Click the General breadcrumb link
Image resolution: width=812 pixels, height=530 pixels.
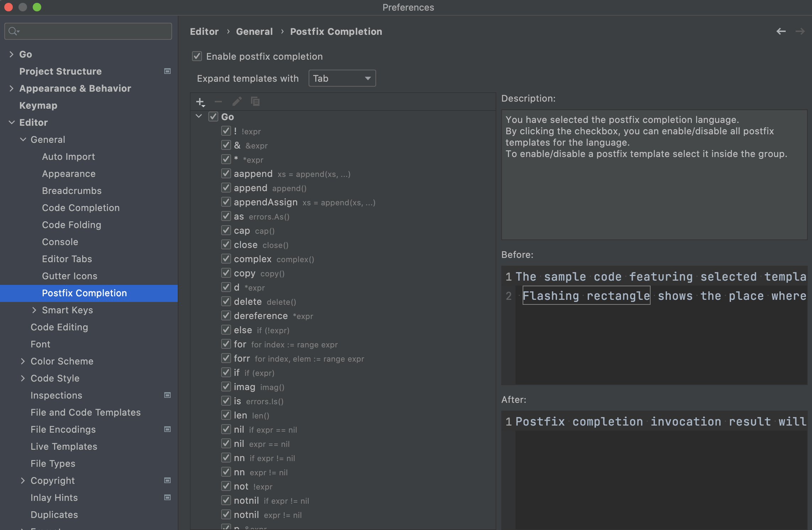click(x=254, y=32)
